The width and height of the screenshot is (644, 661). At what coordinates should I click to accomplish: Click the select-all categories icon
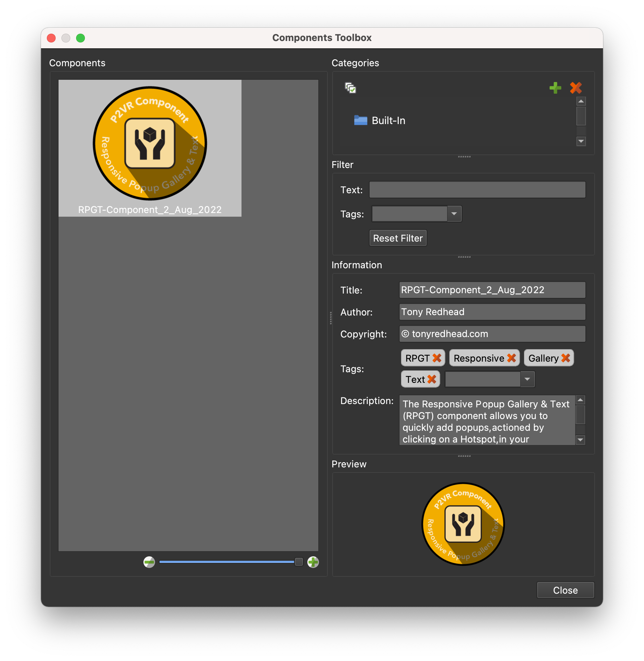coord(350,88)
